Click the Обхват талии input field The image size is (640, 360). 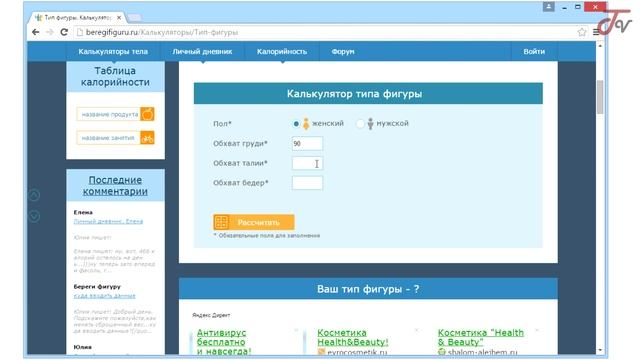click(x=307, y=163)
